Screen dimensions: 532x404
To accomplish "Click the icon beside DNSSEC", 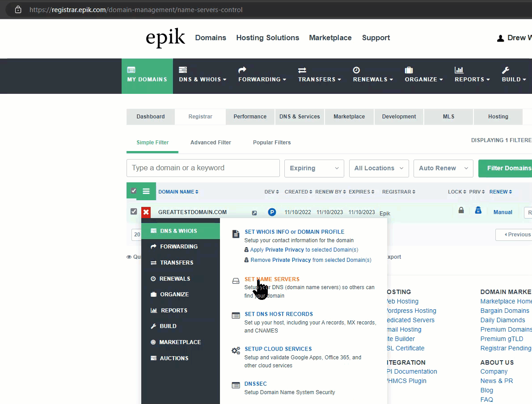I will [x=236, y=385].
